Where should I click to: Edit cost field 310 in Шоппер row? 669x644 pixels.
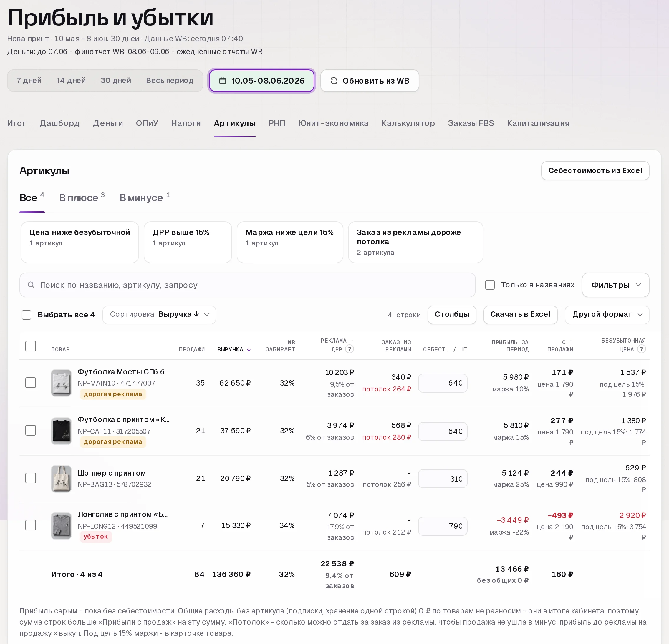click(x=443, y=479)
